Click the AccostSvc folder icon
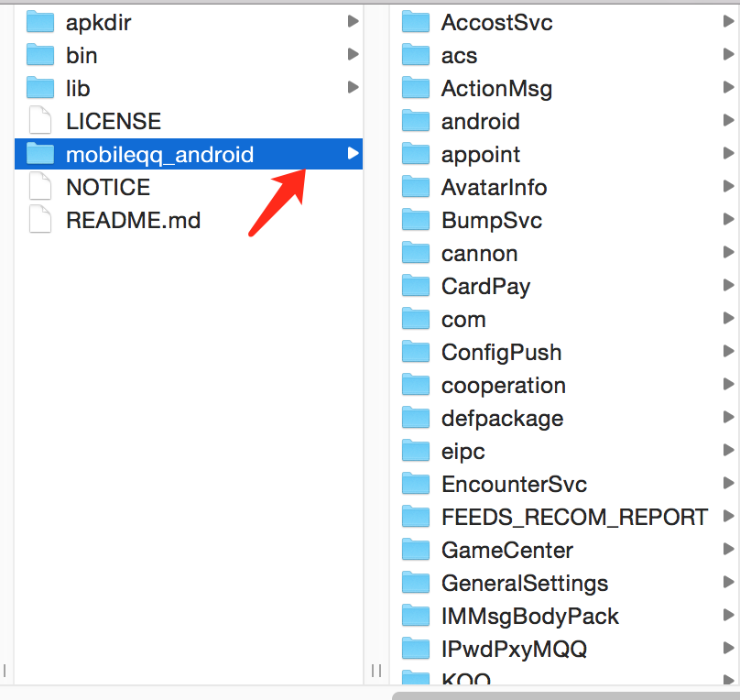The width and height of the screenshot is (740, 700). point(416,22)
